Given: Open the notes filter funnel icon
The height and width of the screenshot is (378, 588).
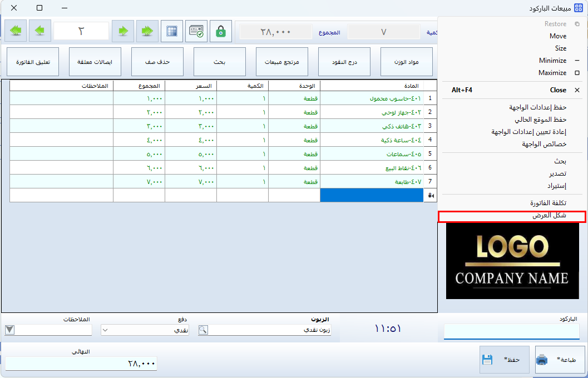Looking at the screenshot, I should (x=10, y=330).
